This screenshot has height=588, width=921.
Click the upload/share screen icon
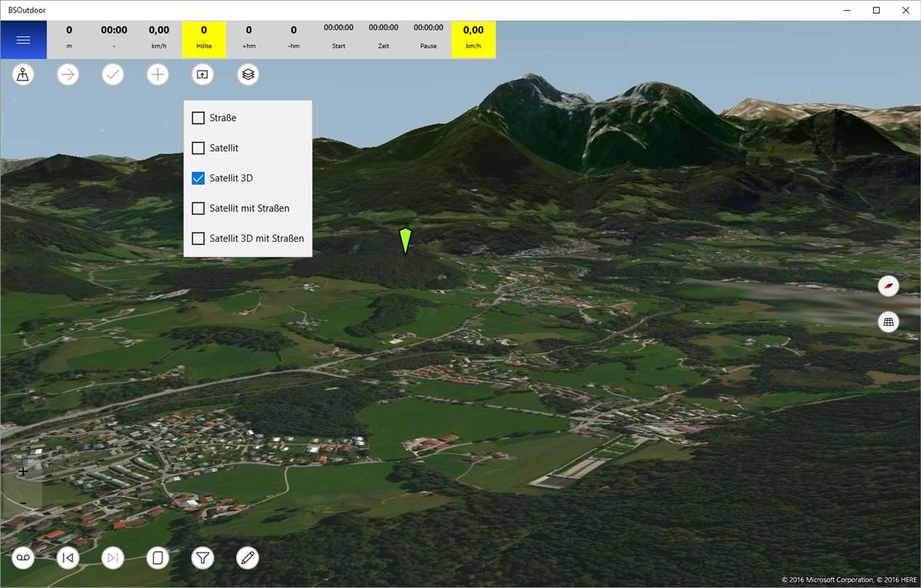pyautogui.click(x=203, y=74)
